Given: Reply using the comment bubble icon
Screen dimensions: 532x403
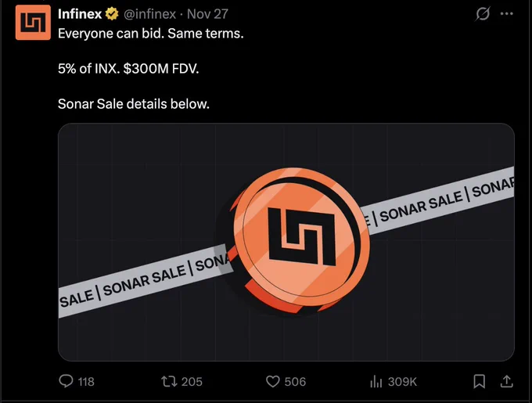Looking at the screenshot, I should tap(66, 381).
